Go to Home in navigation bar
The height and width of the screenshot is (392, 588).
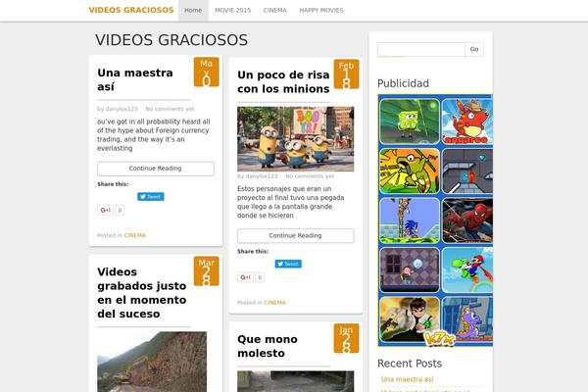coord(193,10)
